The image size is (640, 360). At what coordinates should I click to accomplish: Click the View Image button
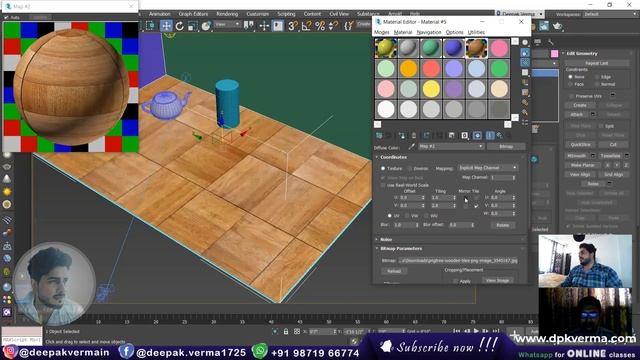pyautogui.click(x=497, y=281)
